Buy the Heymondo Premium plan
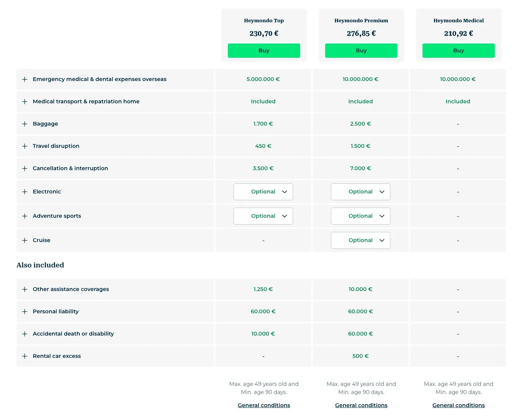The image size is (532, 420). 361,51
